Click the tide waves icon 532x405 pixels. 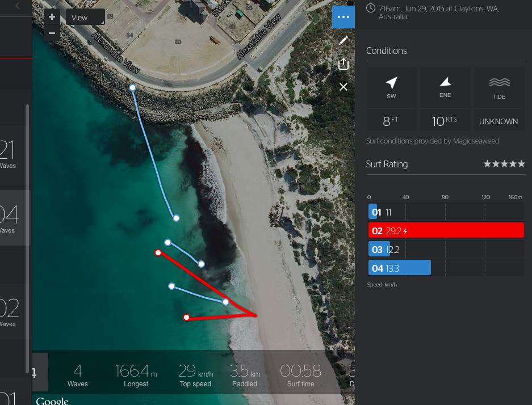point(499,83)
